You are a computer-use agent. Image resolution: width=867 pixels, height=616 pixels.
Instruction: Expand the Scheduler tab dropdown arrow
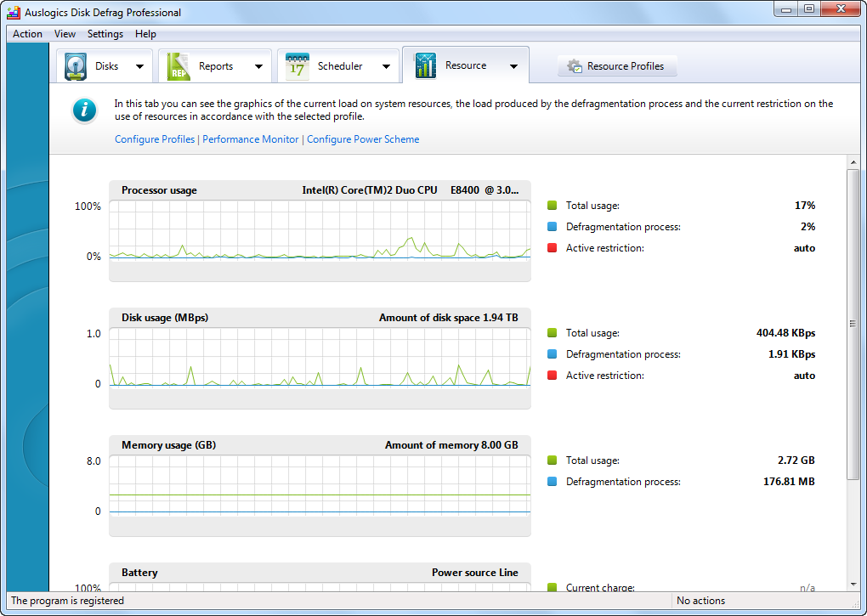(386, 66)
